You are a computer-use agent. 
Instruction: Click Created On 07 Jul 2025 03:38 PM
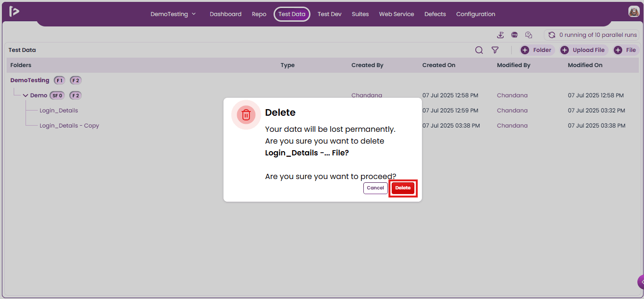451,126
